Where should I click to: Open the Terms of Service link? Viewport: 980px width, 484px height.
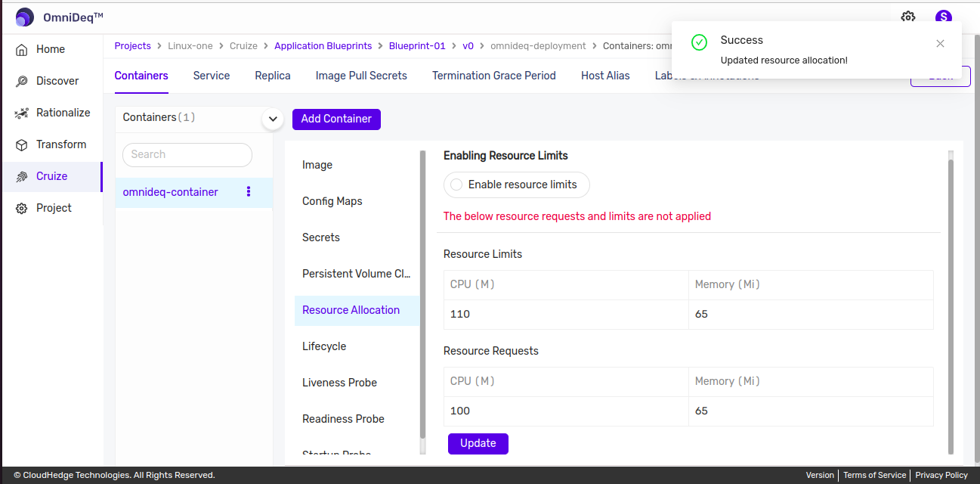coord(874,475)
